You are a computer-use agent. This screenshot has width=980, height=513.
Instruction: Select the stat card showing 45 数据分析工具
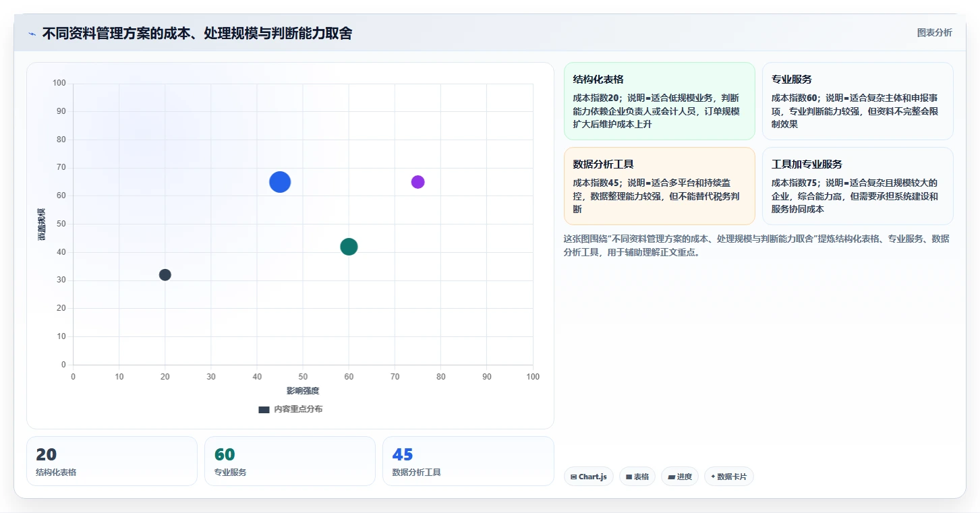(x=468, y=461)
